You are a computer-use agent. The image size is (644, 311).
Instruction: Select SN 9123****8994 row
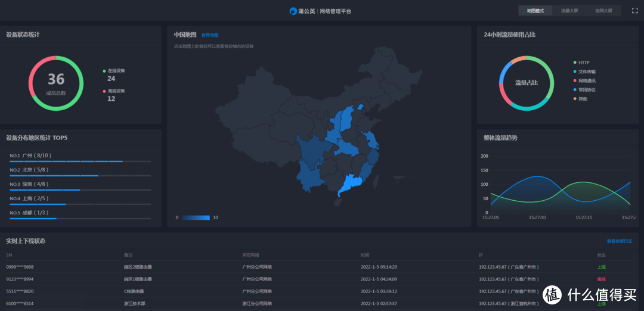[319, 279]
